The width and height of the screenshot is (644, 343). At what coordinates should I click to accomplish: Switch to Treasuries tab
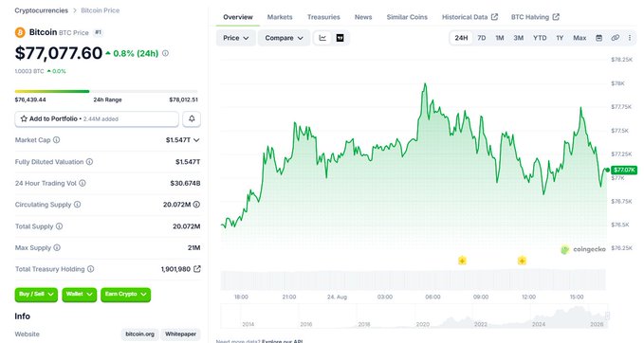pos(323,17)
